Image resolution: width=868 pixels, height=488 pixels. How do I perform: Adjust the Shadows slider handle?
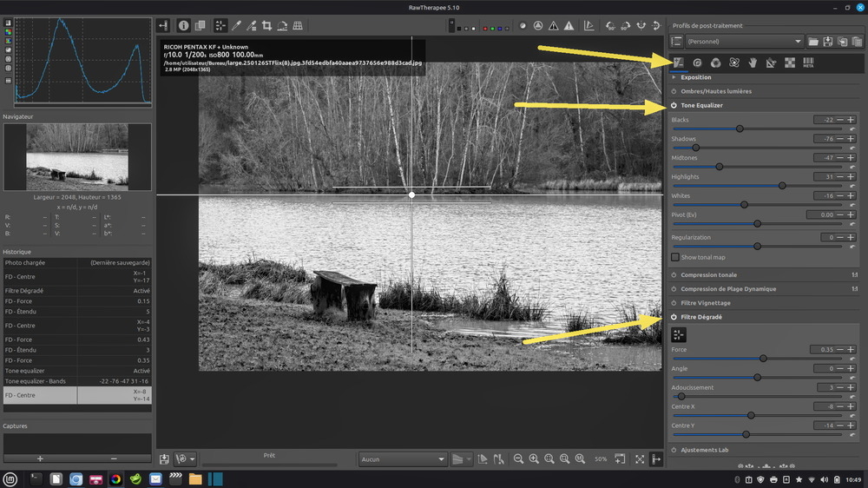696,148
